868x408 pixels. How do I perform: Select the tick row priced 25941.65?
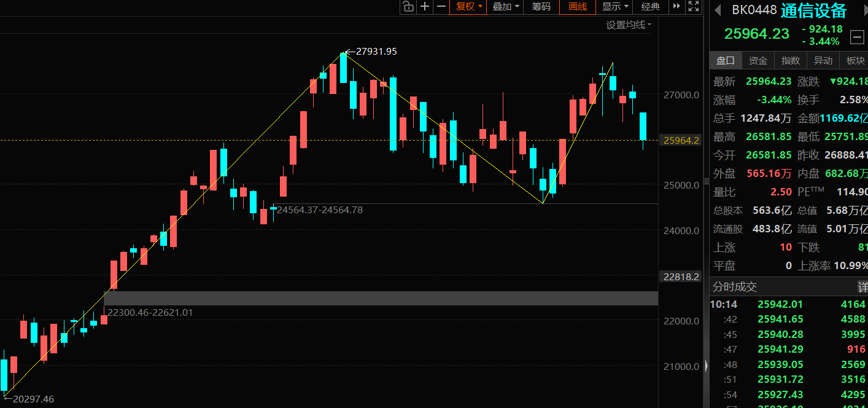point(789,319)
